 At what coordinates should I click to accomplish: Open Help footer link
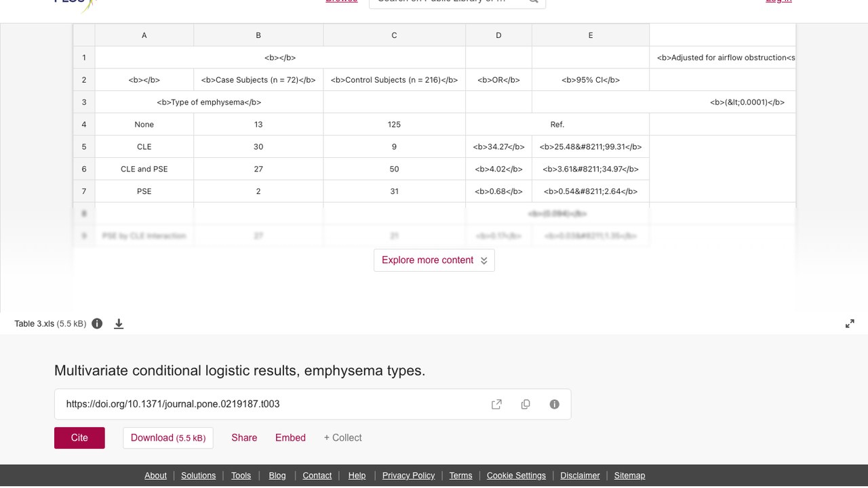(x=357, y=476)
